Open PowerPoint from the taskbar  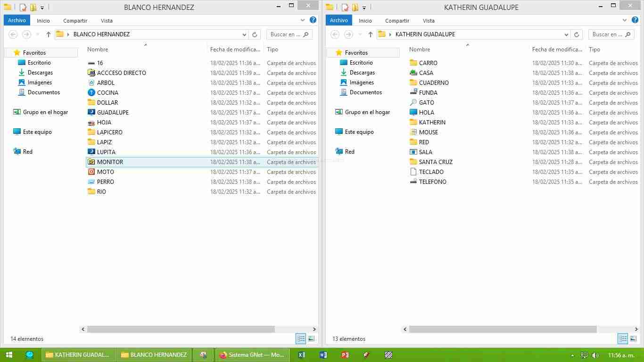345,355
